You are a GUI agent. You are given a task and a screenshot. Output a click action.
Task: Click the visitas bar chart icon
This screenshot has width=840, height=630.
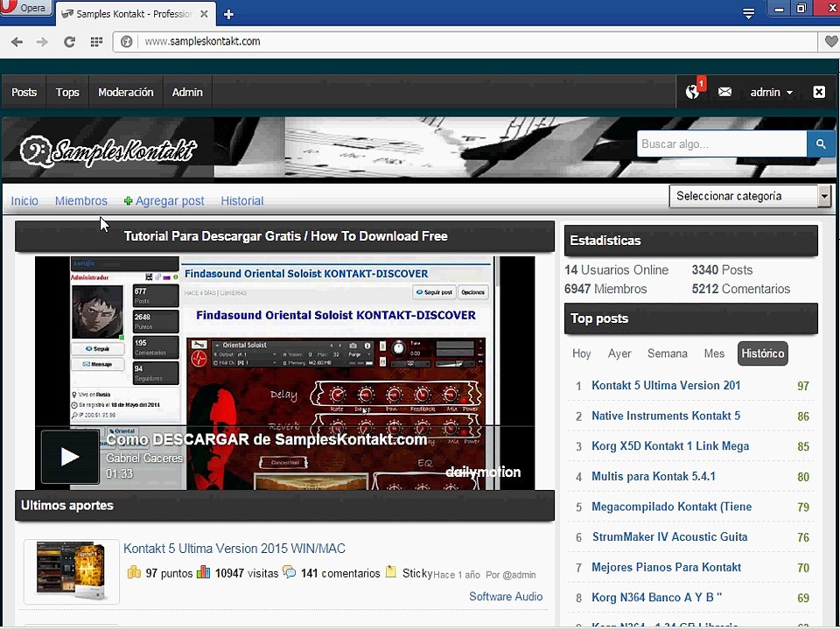204,572
